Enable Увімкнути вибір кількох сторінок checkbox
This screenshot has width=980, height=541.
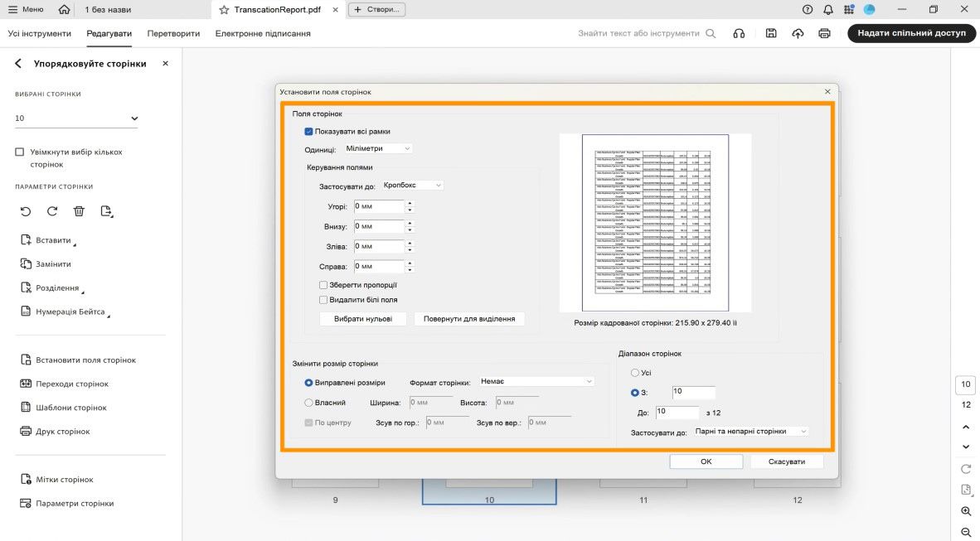tap(19, 152)
